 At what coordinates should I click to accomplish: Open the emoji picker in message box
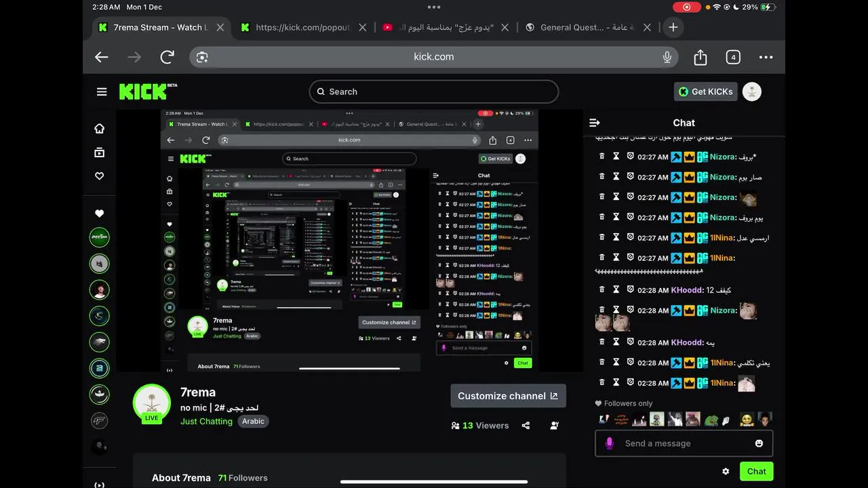point(759,443)
